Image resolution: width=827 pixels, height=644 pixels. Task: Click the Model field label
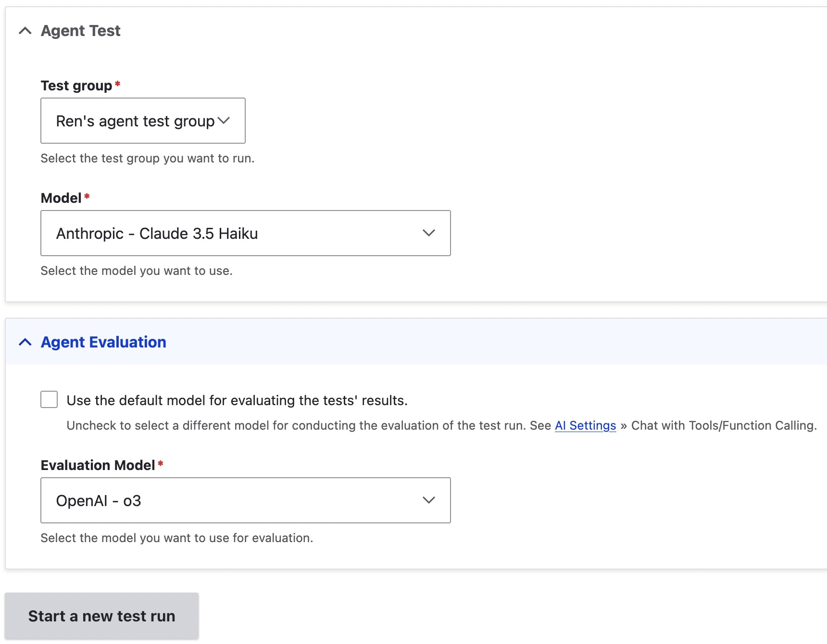click(61, 198)
